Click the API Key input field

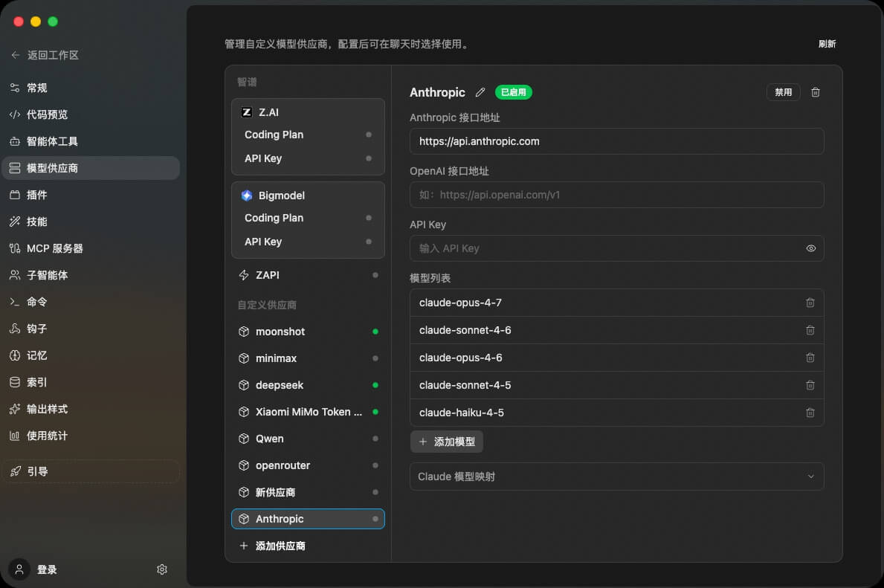617,248
